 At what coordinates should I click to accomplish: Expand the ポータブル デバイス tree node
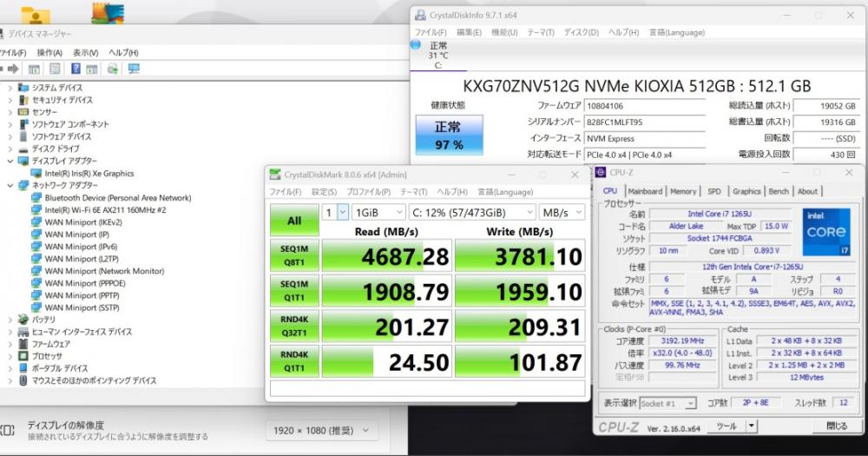click(10, 368)
